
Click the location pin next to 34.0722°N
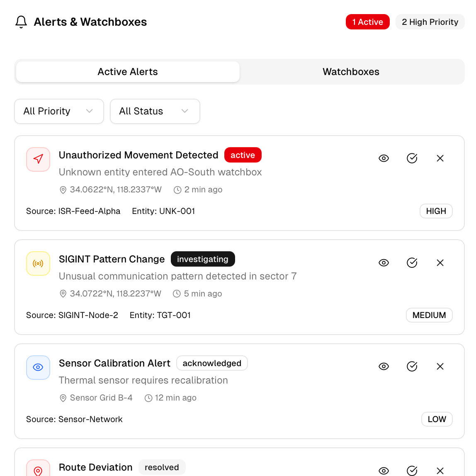tap(63, 294)
